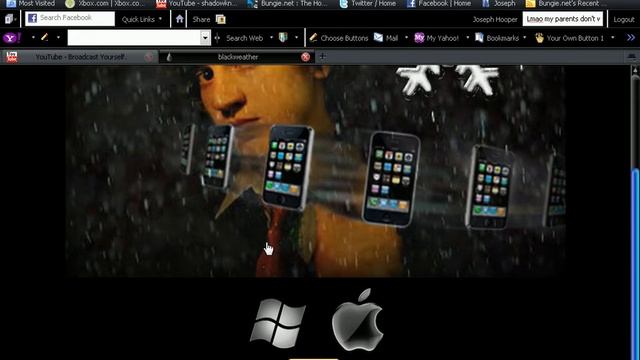Open the Most Visited bookmark folder
Viewport: 640px width, 360px height.
tap(31, 4)
